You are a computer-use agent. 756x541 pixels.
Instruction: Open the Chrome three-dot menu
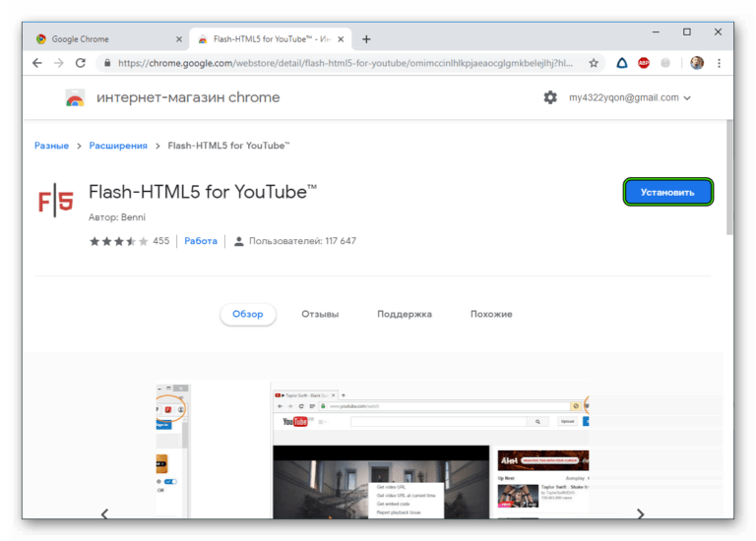pos(719,63)
